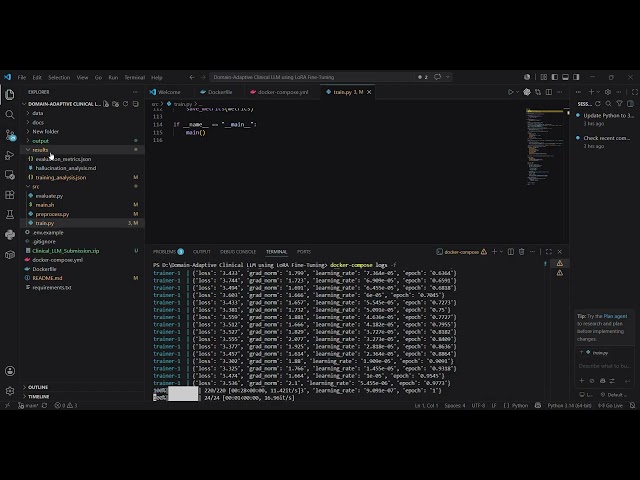640x480 pixels.
Task: Collapse all folders in Explorer
Action: (x=136, y=104)
